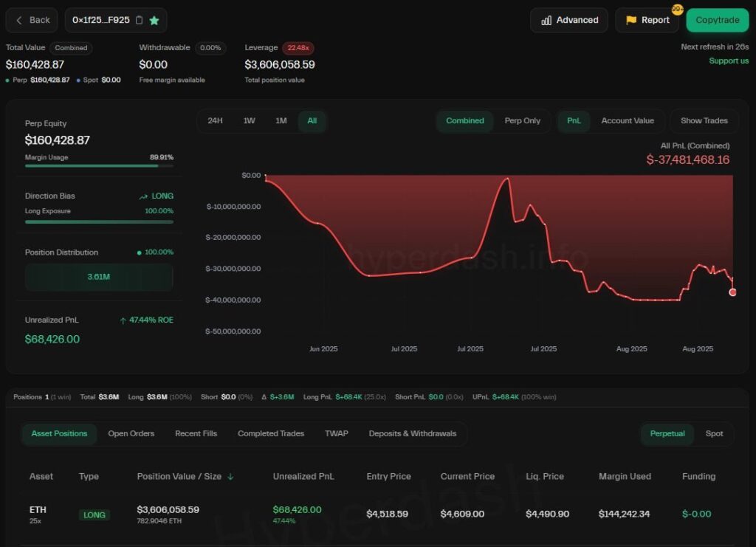Enable Account Value chart mode

point(628,120)
